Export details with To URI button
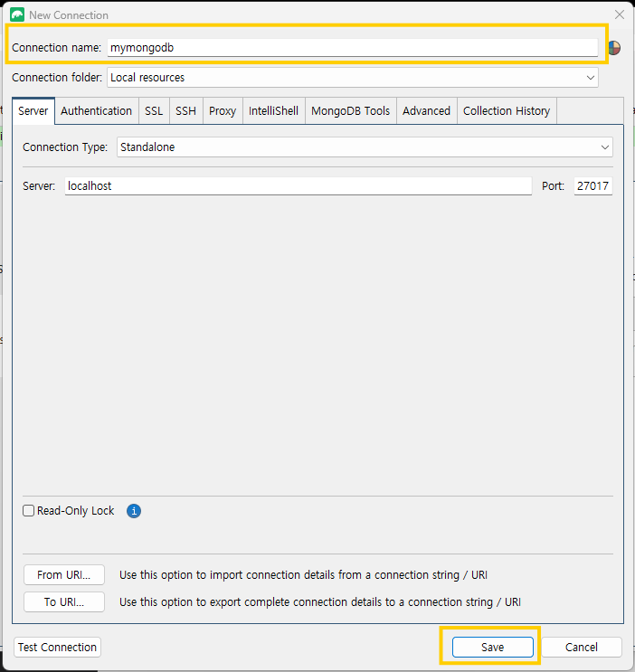 pyautogui.click(x=64, y=602)
